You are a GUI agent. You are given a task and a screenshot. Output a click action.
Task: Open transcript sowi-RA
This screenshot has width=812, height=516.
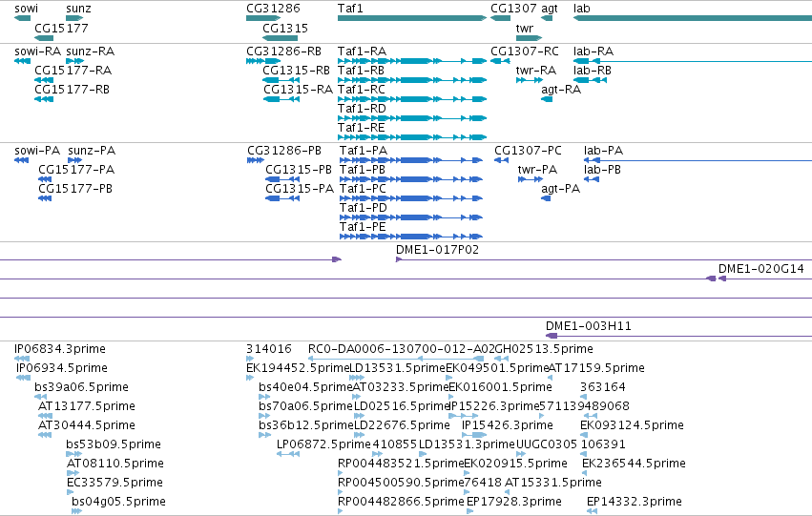[38, 52]
